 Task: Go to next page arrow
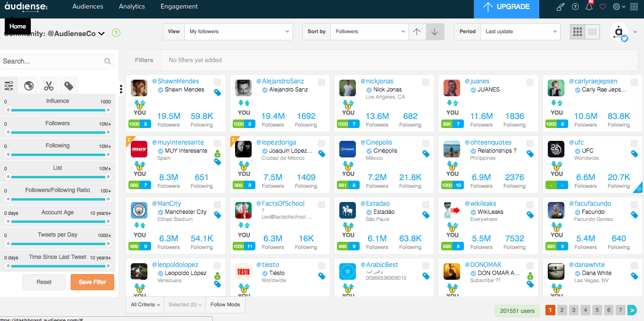[x=632, y=311]
